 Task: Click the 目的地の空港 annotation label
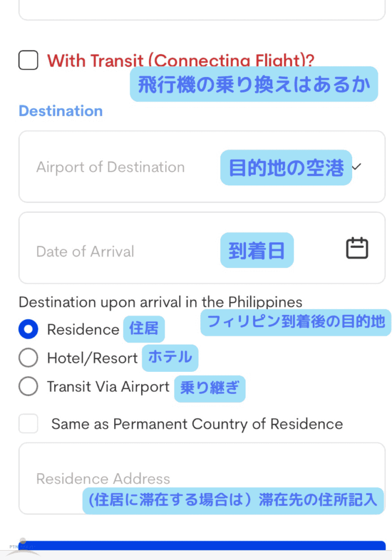[x=286, y=168]
